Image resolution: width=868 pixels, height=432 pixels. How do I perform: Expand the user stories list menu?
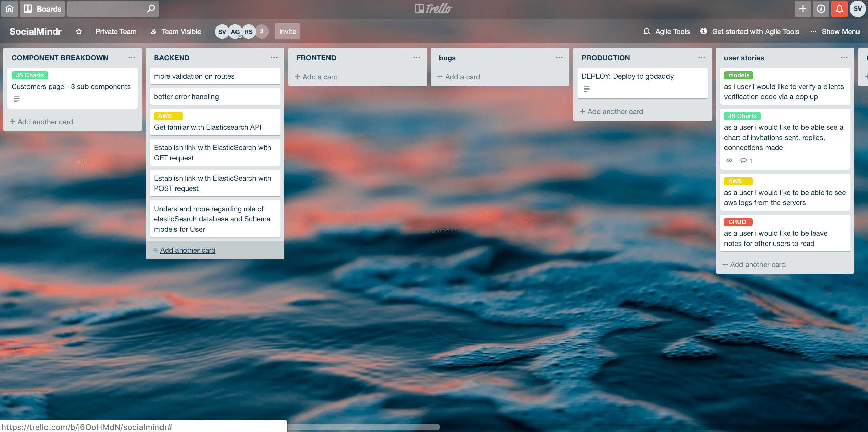tap(844, 58)
